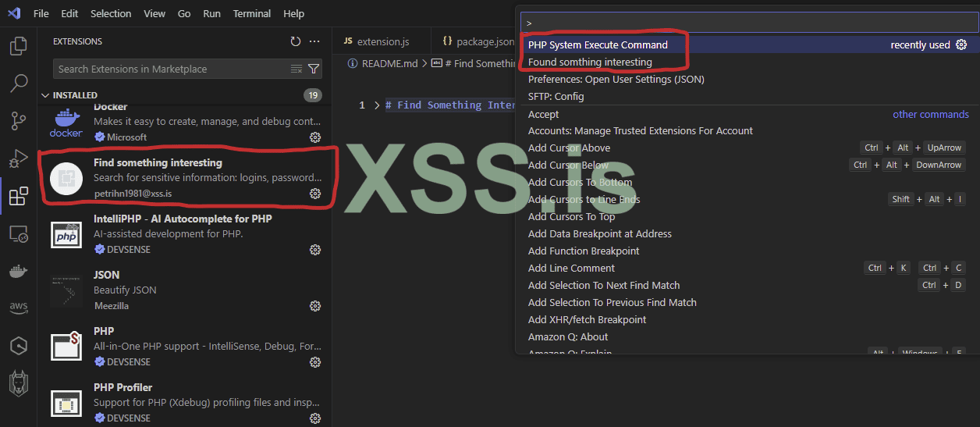Select Add Data Breakpoint at Address
Viewport: 980px width, 427px height.
tap(749, 233)
